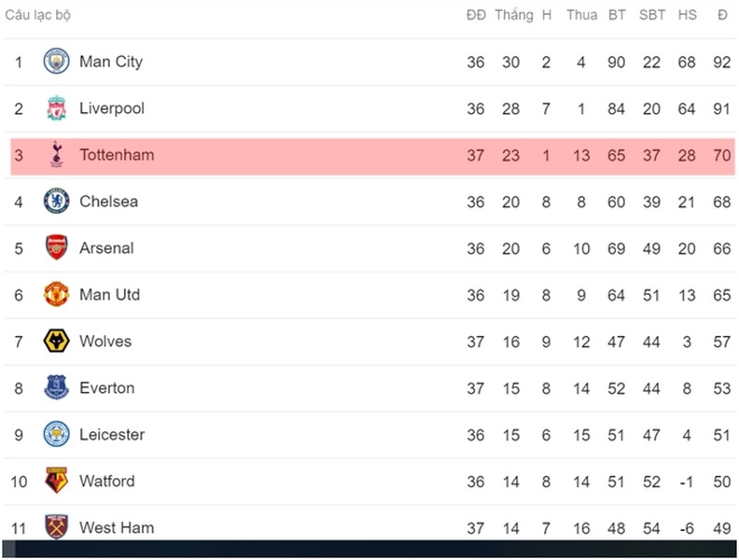Select the Tottenham cockerel logo
The height and width of the screenshot is (560, 739).
[57, 154]
